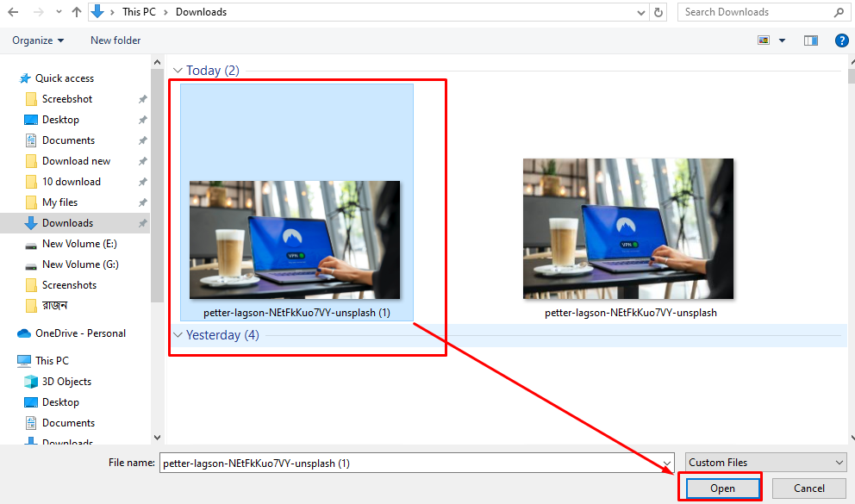
Task: Select 'Downloads' in the address path
Action: click(x=201, y=12)
